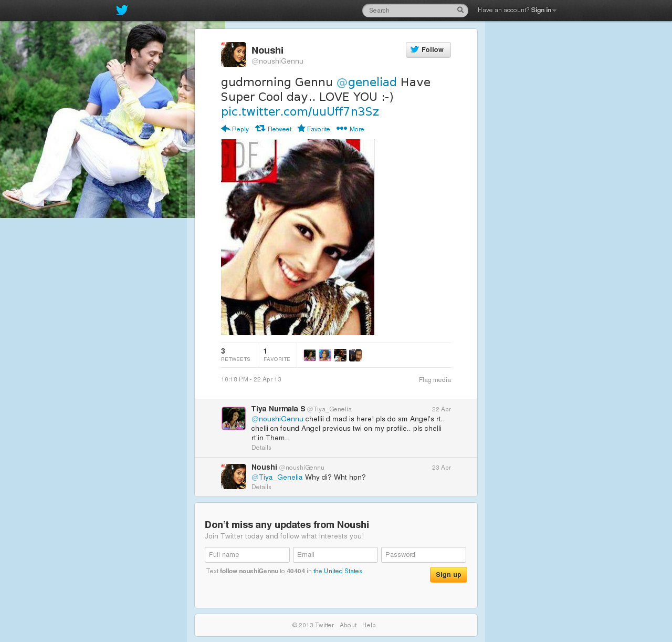This screenshot has width=672, height=642.
Task: View the 1 Favorite count
Action: tap(277, 355)
